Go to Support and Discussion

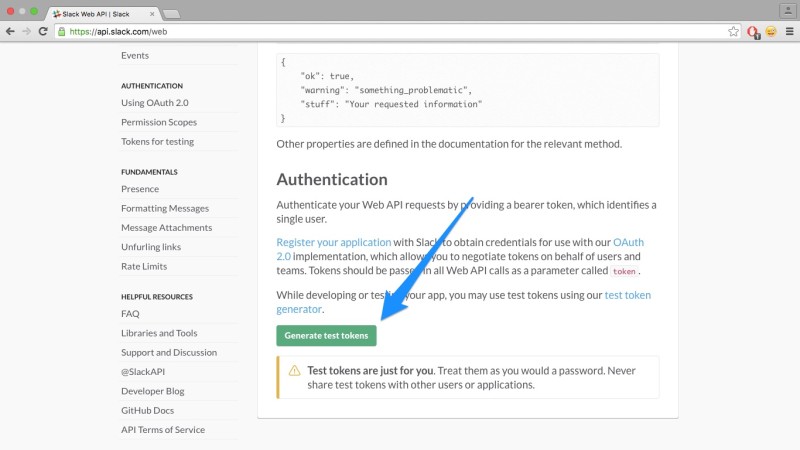coord(169,353)
